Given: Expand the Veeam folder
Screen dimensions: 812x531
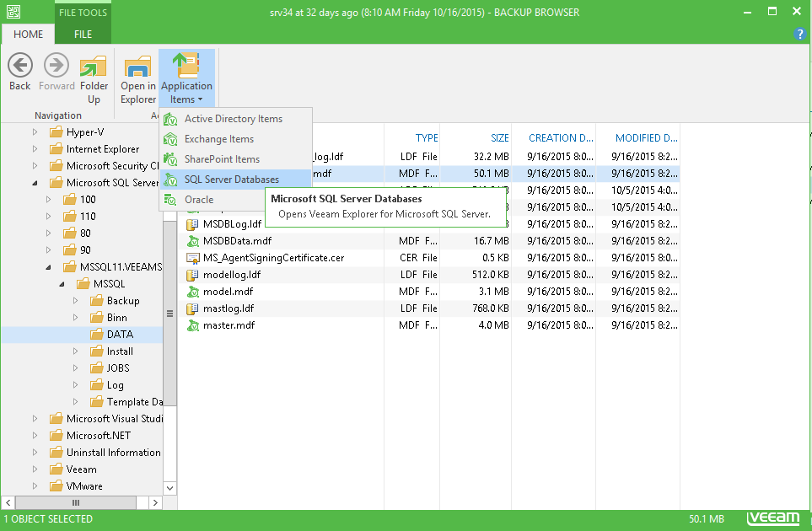Looking at the screenshot, I should (x=35, y=469).
